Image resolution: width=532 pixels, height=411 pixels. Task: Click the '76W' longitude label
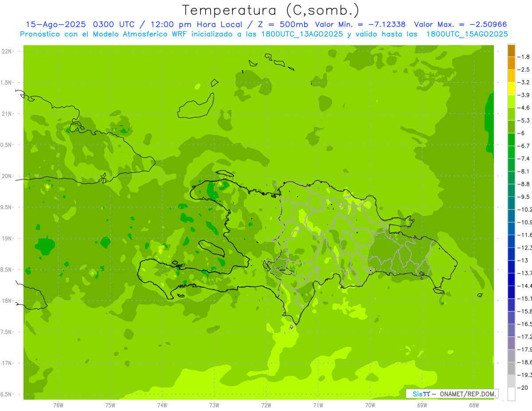coord(58,405)
